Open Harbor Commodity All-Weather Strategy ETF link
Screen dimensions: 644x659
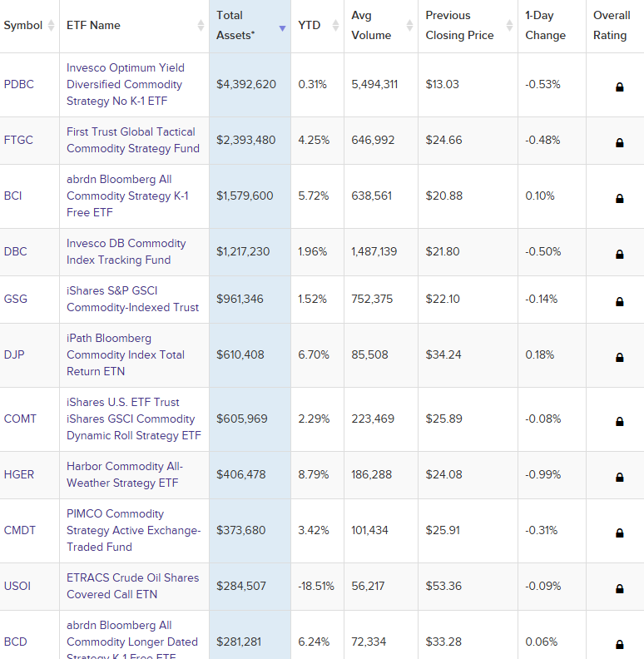tap(125, 474)
